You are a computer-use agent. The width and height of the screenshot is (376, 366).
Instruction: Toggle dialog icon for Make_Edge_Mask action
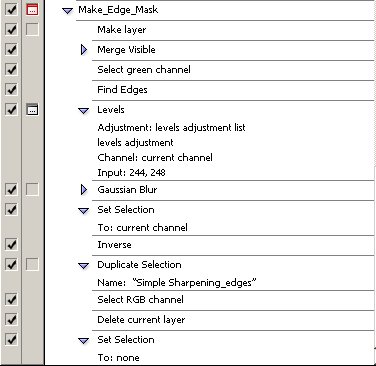pyautogui.click(x=32, y=10)
